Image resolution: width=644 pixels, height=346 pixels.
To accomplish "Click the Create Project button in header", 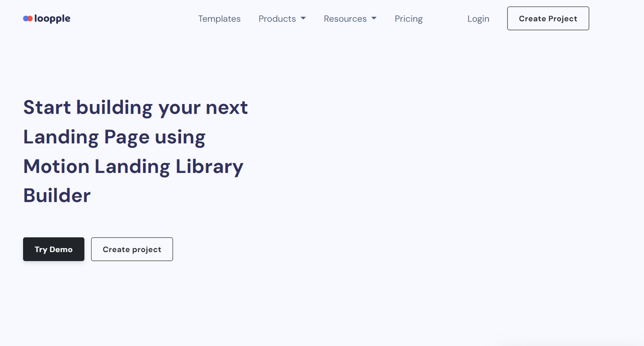I will [548, 19].
